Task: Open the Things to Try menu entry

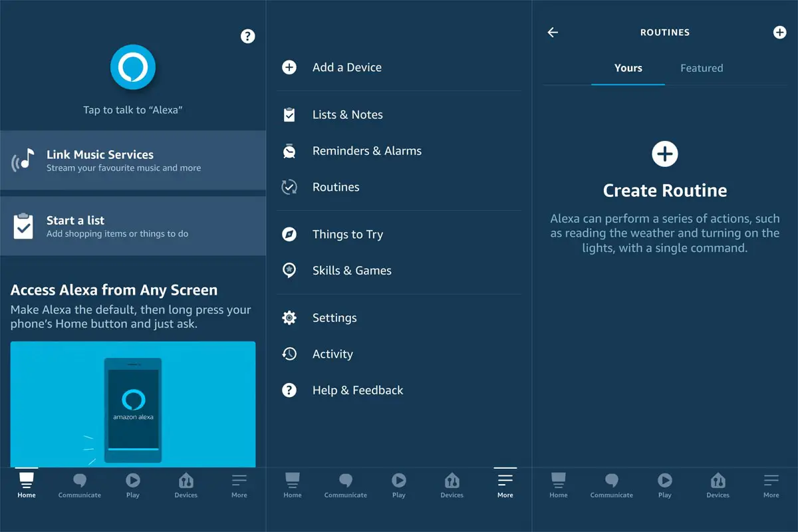Action: pos(399,234)
